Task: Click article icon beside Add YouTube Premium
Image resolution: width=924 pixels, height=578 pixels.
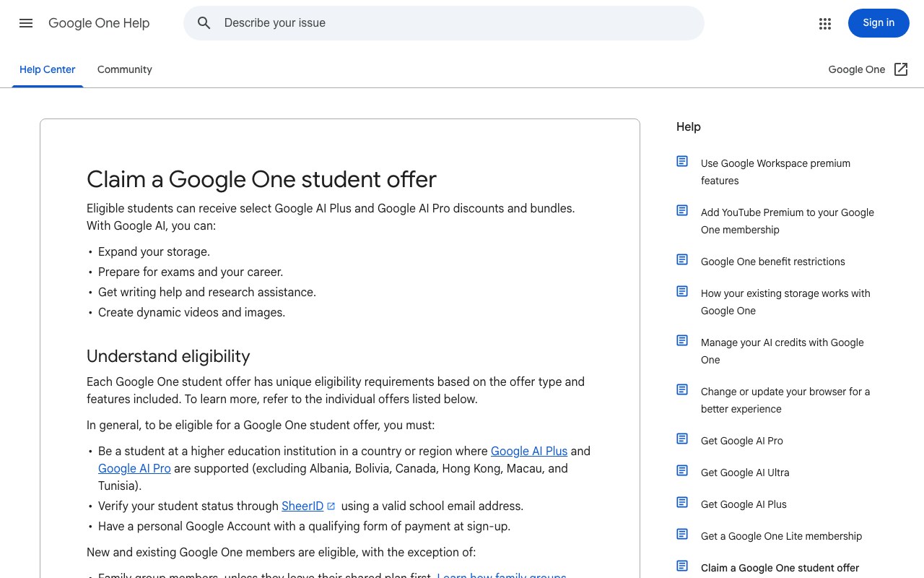Action: click(682, 210)
